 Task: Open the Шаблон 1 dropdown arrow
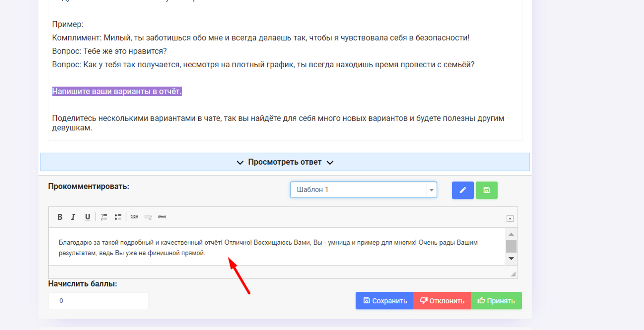(x=431, y=190)
